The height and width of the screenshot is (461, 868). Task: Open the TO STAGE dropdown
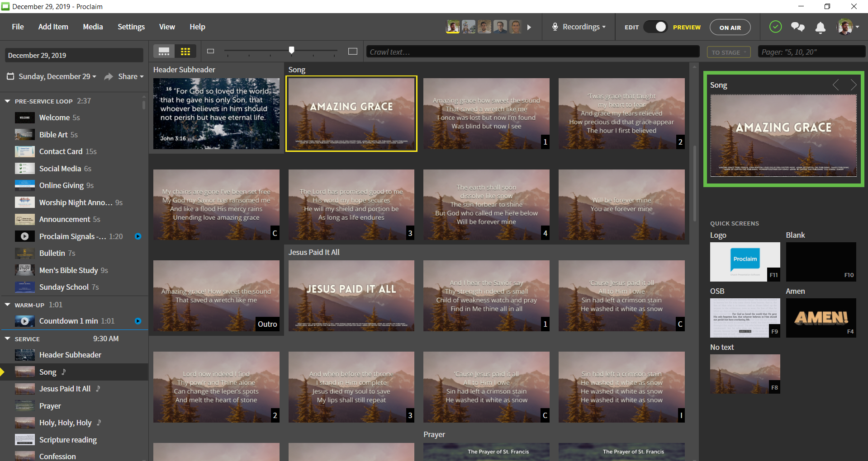click(729, 52)
